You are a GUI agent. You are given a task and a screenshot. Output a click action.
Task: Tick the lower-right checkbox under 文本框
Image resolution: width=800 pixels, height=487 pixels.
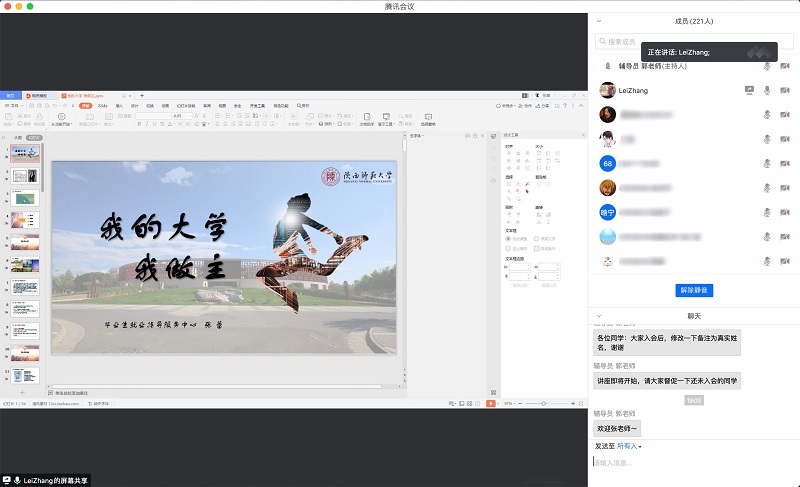[538, 248]
